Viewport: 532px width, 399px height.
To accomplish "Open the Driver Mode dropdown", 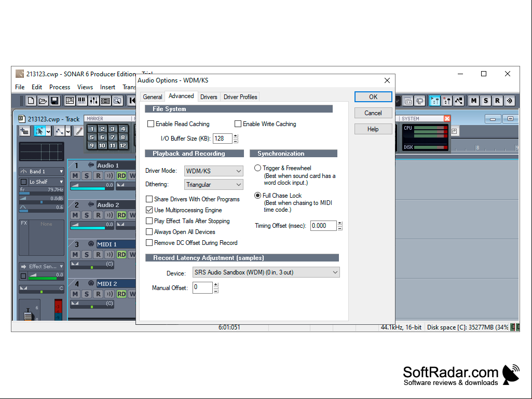I will click(214, 171).
